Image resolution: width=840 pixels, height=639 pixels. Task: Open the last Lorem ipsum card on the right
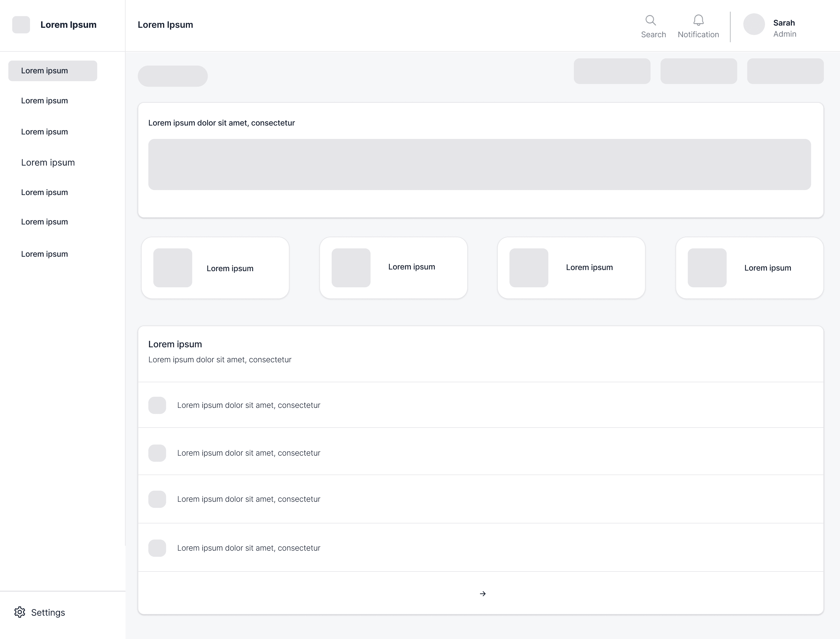749,268
